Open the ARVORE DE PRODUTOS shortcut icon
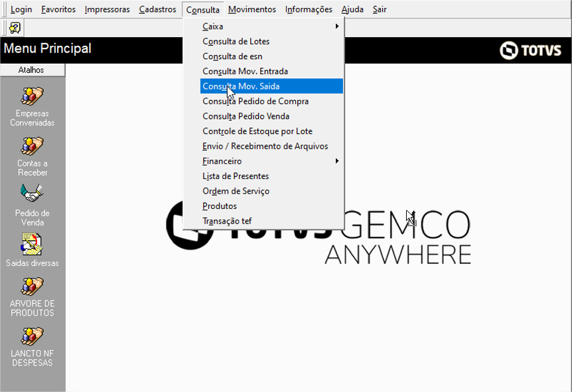This screenshot has width=572, height=392. coord(32,287)
